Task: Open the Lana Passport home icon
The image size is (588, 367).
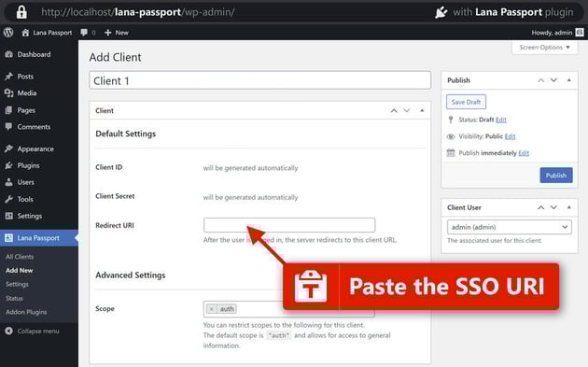Action: coord(25,33)
